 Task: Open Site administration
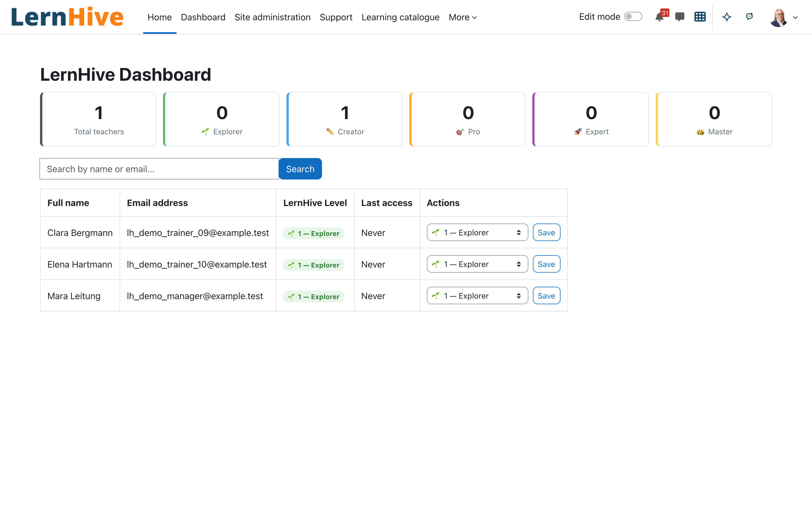click(272, 17)
